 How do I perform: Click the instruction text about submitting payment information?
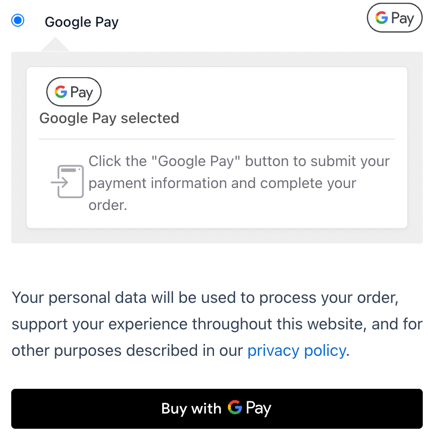239,183
